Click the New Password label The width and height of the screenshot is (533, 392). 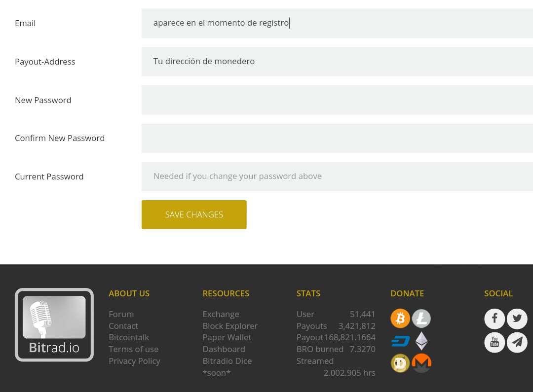pos(43,100)
